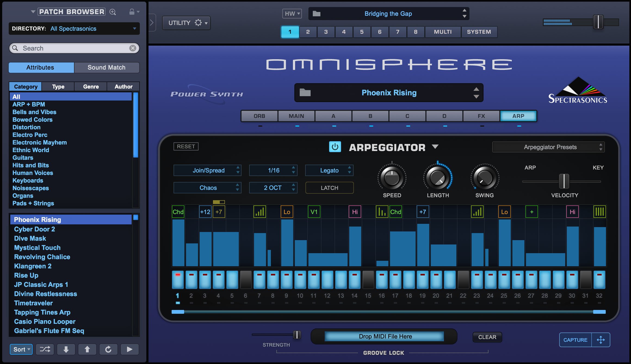This screenshot has width=631, height=364.
Task: Expand the Chaos mode dropdown selector
Action: 208,187
